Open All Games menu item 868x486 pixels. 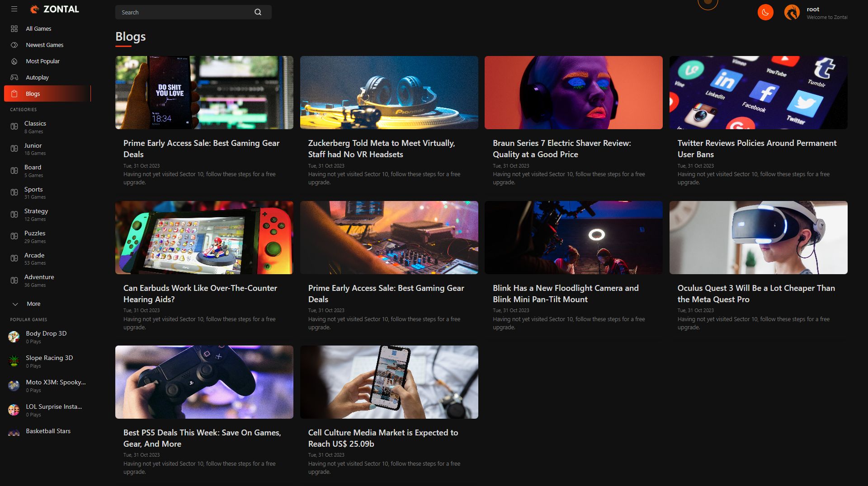[38, 28]
